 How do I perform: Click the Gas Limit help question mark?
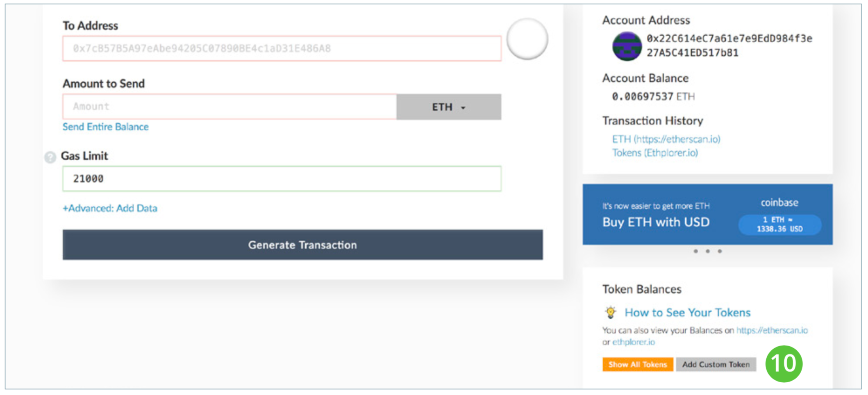pos(50,157)
